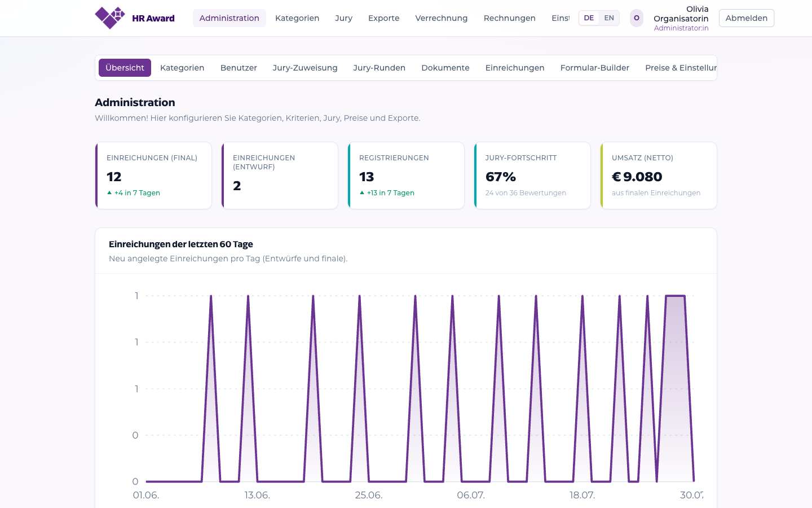Screen dimensions: 812x508
Task: Click the 13.06. axis label
Action: tap(257, 495)
